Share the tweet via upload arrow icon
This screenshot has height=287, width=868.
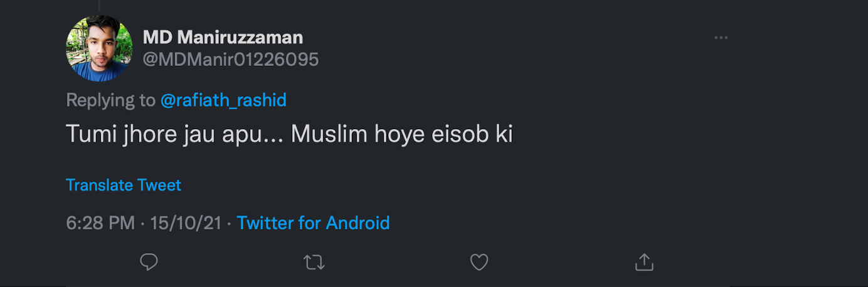[644, 262]
